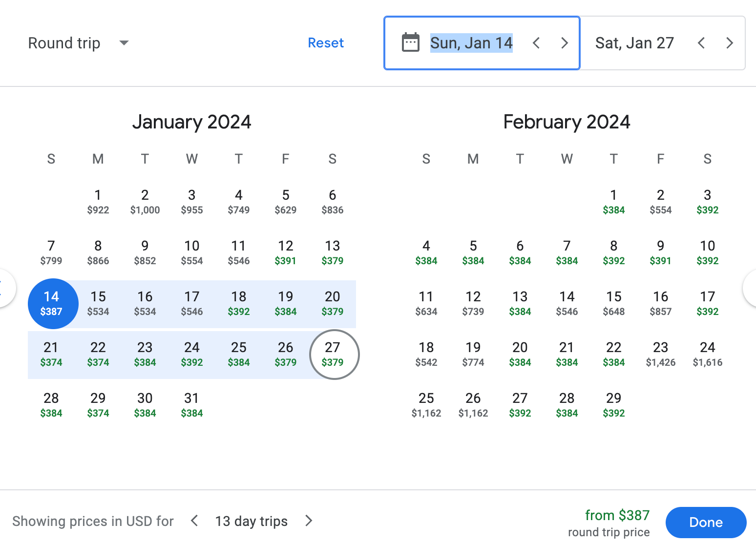Click Reset to clear selected dates

[x=326, y=43]
